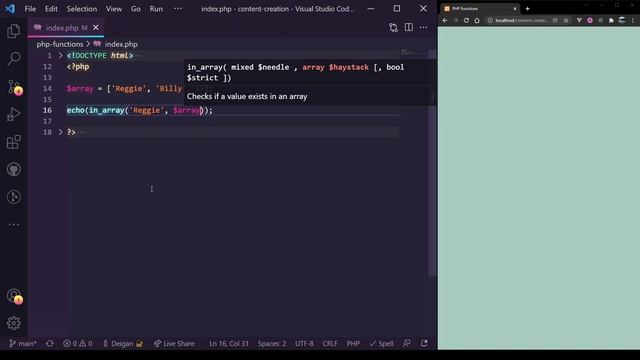The width and height of the screenshot is (640, 360).
Task: Change indentation via Spaces: 2
Action: [x=272, y=344]
